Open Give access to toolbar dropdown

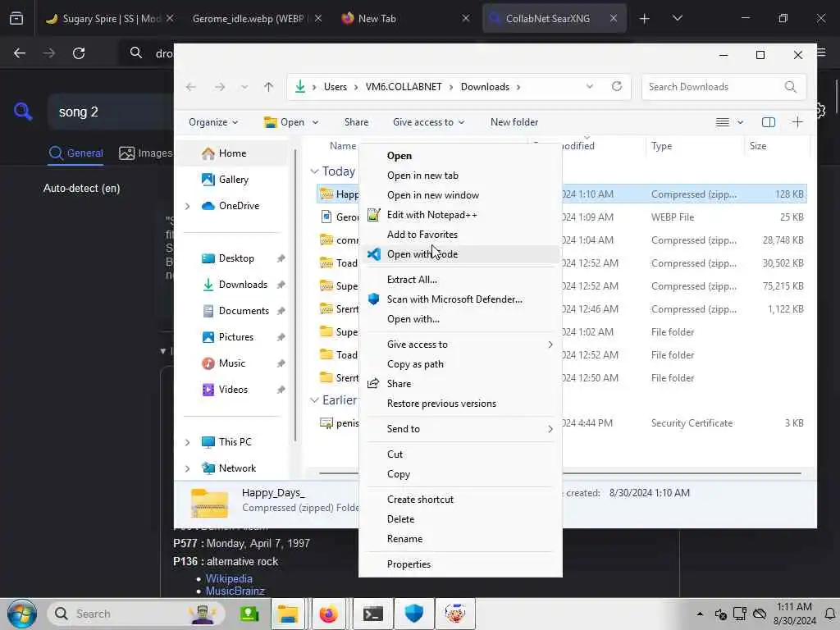(428, 122)
